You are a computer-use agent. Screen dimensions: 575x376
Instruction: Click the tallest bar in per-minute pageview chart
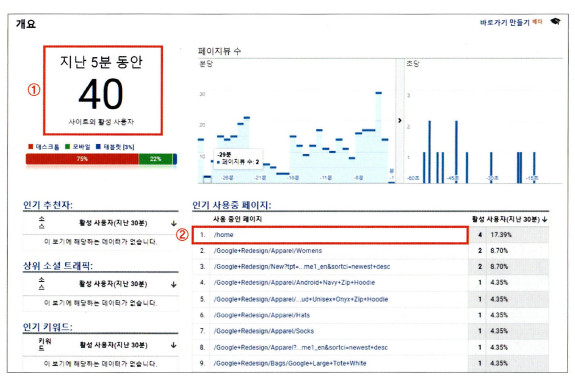click(x=378, y=138)
